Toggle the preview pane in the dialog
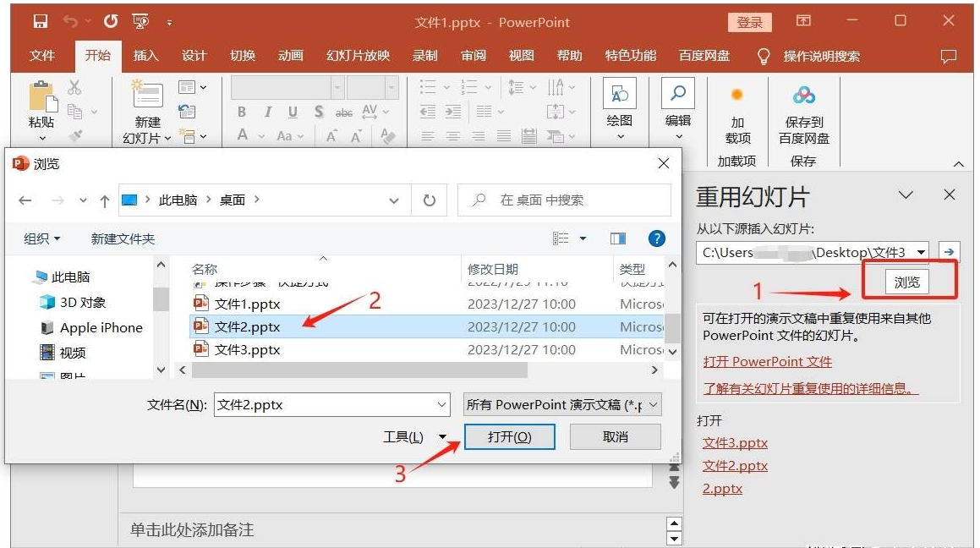Screen dimensions: 980x548 click(618, 238)
